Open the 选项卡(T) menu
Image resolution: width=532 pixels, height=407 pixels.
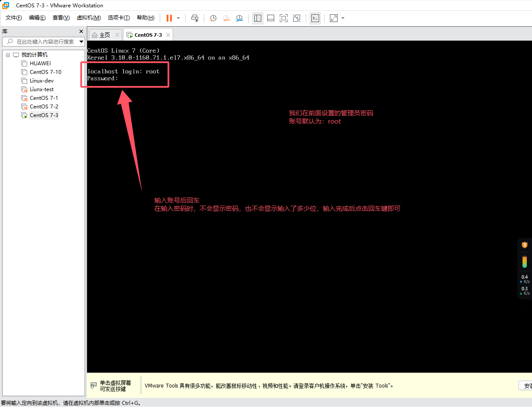point(119,18)
